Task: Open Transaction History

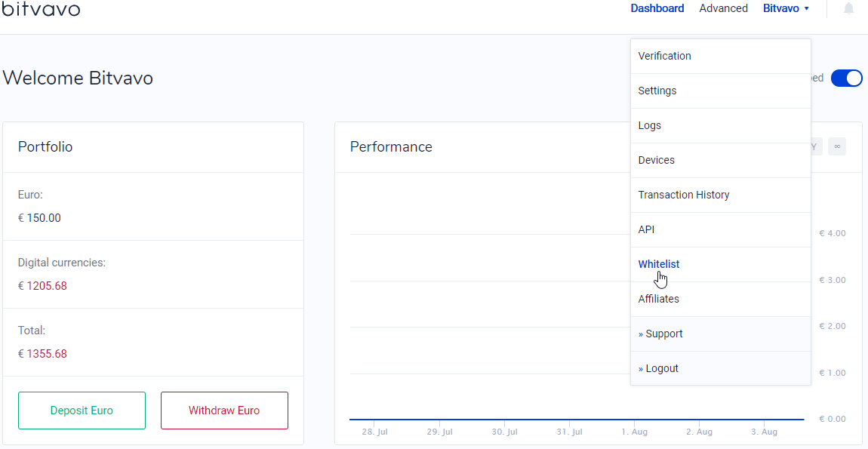Action: (684, 195)
